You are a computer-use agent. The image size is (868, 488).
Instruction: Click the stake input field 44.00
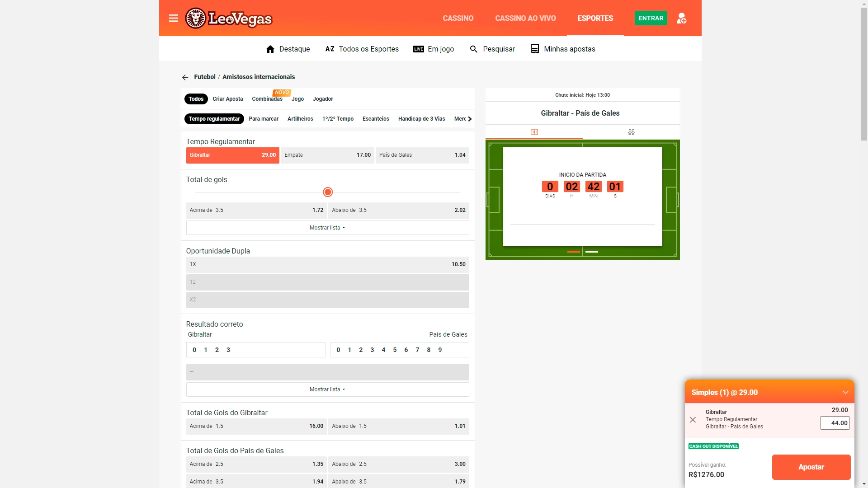[x=835, y=423]
